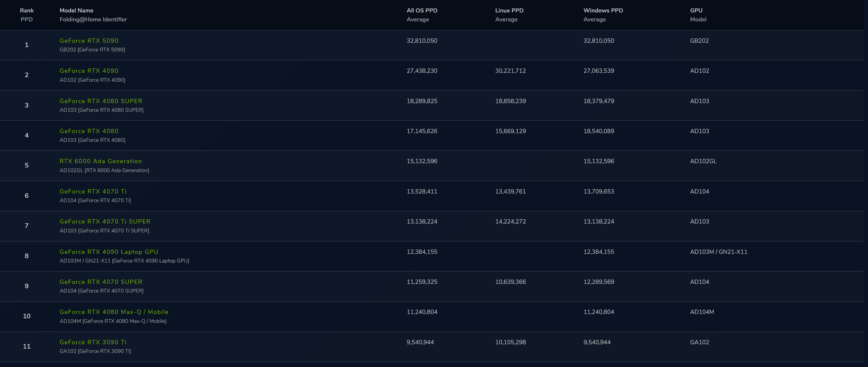This screenshot has width=868, height=367.
Task: Sort by the Model Name column header
Action: coord(93,15)
